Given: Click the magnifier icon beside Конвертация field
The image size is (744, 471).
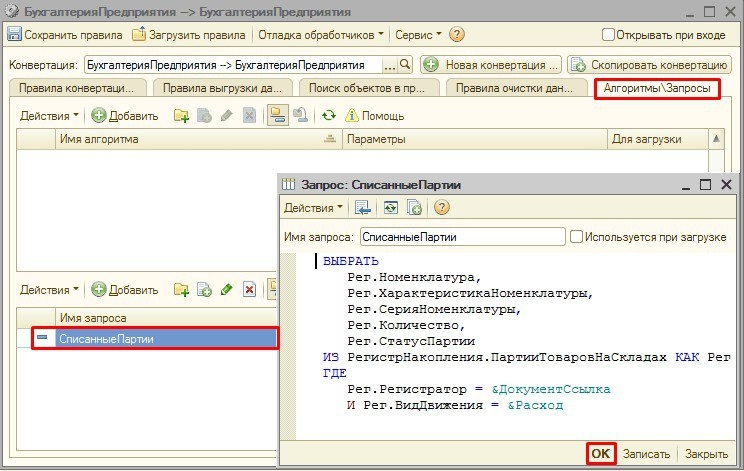Looking at the screenshot, I should [x=405, y=65].
